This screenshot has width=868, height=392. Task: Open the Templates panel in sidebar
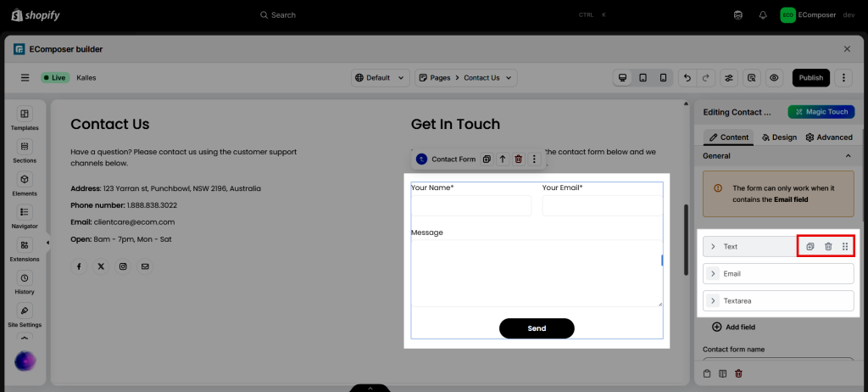click(x=25, y=118)
